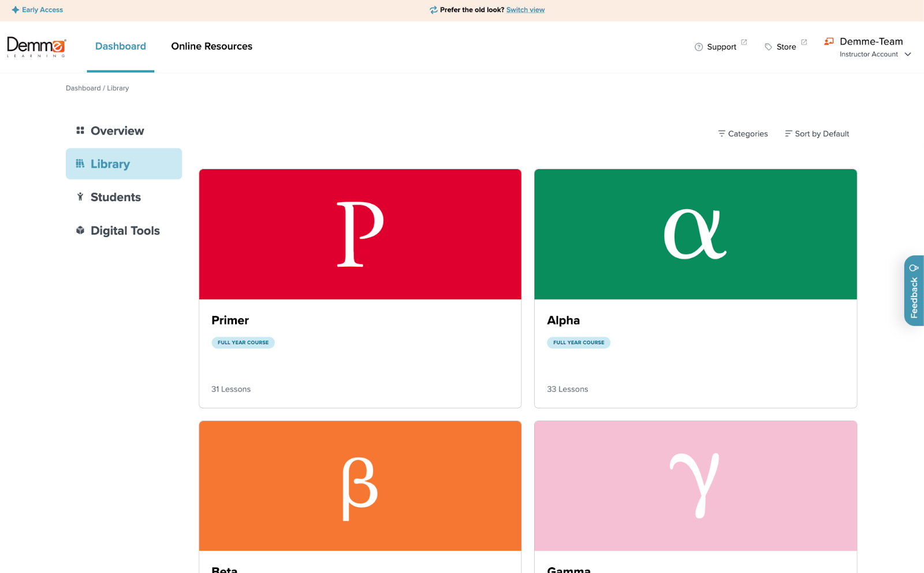Click the Switch view link

tap(526, 10)
